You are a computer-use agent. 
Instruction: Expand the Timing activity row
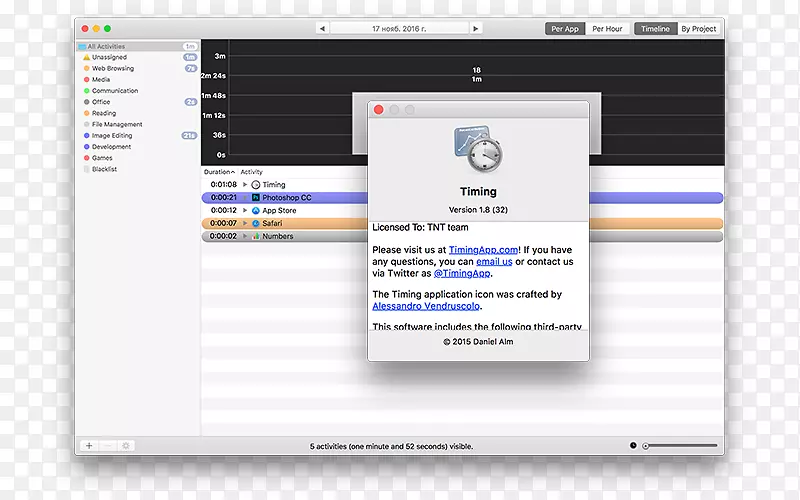click(x=245, y=185)
